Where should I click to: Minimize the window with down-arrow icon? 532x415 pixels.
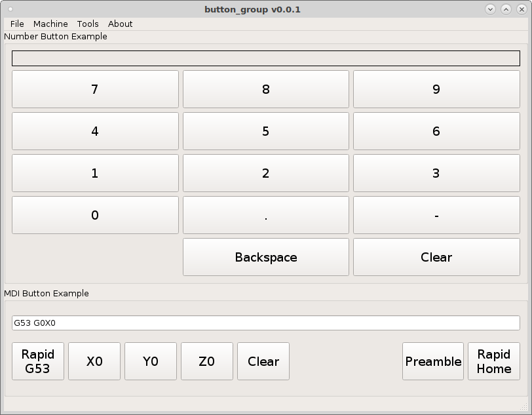pos(490,10)
